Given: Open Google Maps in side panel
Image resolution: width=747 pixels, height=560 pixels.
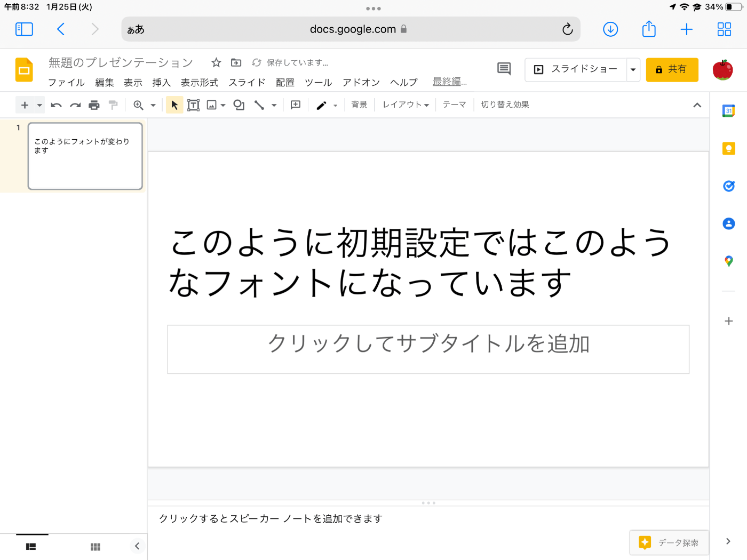Looking at the screenshot, I should click(729, 261).
